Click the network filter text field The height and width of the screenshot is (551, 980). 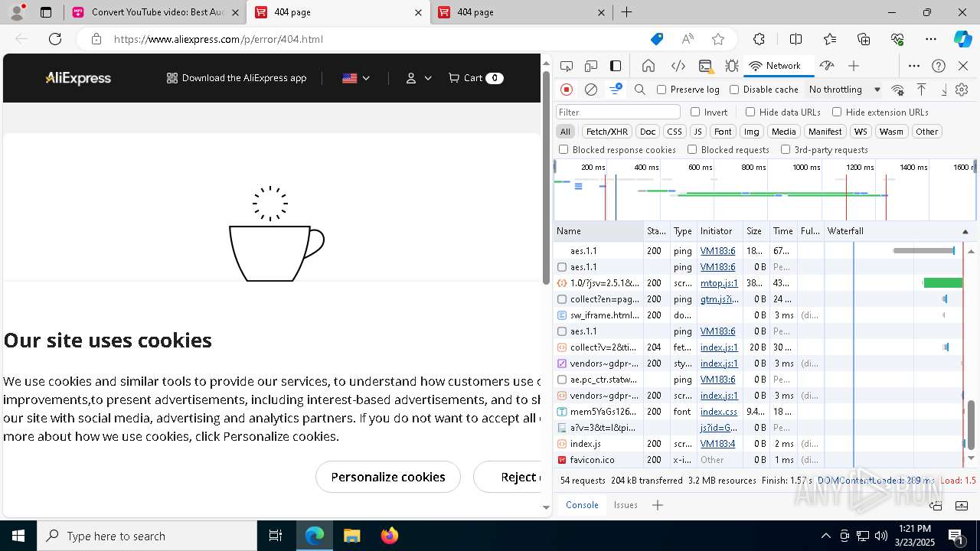[x=618, y=112]
